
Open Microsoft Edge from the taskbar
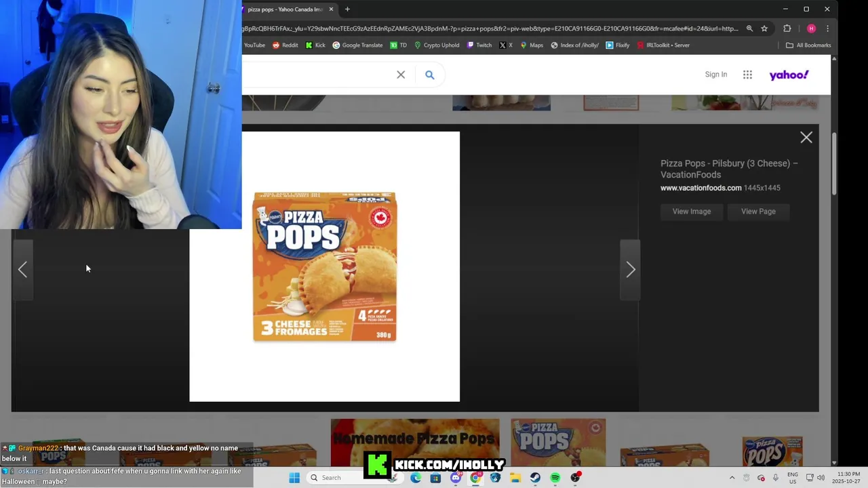click(416, 478)
